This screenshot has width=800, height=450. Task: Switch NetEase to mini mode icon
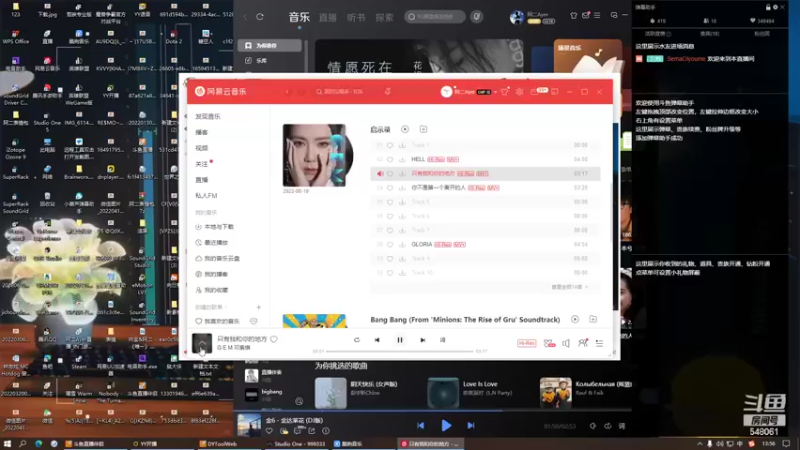coord(555,92)
